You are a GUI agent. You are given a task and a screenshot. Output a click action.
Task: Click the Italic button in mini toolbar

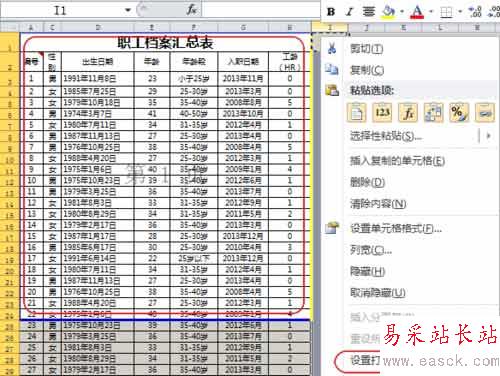coord(349,12)
